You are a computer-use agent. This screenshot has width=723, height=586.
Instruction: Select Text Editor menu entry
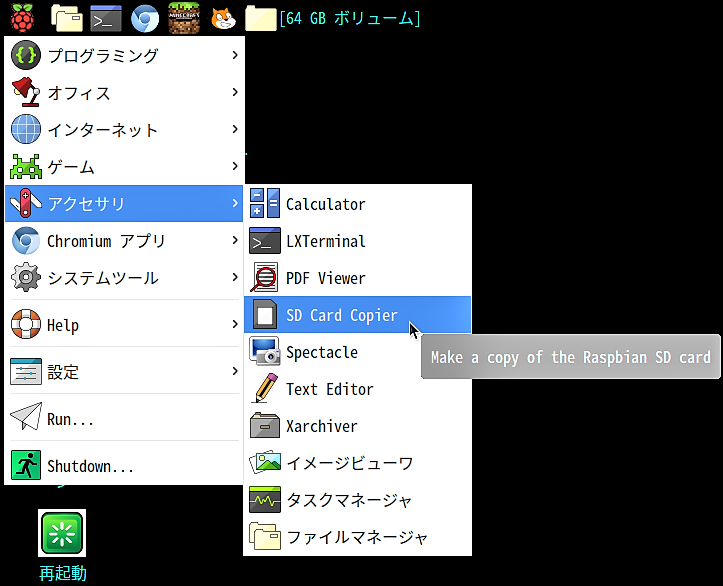[x=357, y=389]
